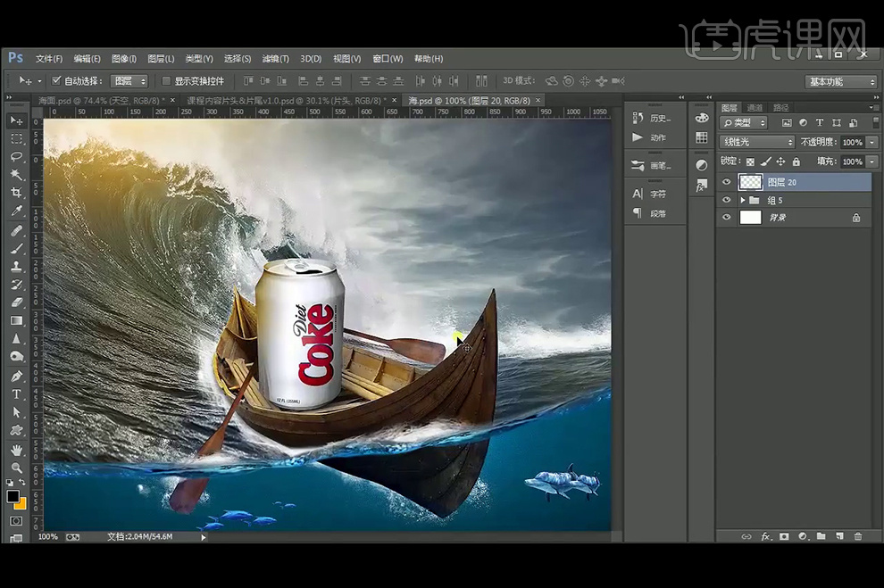Select the Horizontal Type tool
The width and height of the screenshot is (884, 588).
16,393
